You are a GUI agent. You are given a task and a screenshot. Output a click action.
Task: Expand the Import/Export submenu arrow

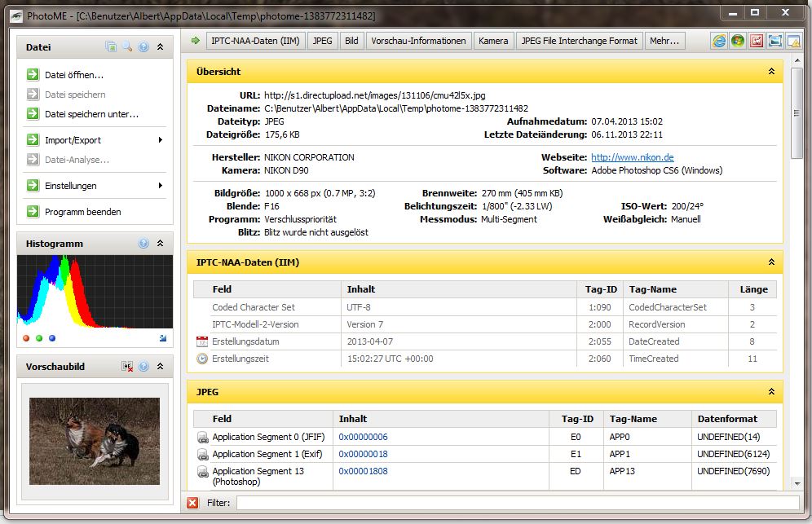coord(161,140)
